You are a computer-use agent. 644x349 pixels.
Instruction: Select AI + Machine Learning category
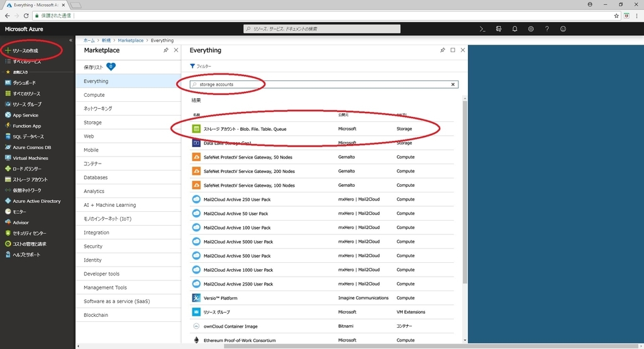click(x=128, y=205)
